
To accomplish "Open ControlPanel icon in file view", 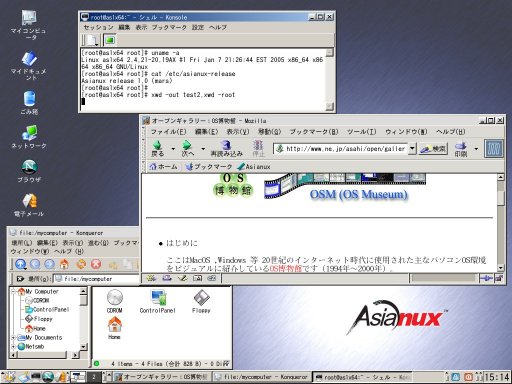I will 158,301.
